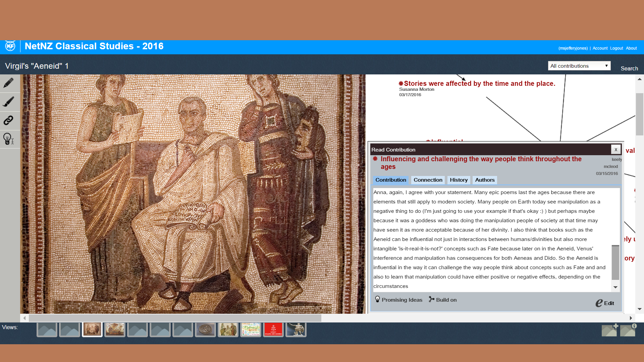Click the contribution text scrollbar thumb

pyautogui.click(x=615, y=262)
